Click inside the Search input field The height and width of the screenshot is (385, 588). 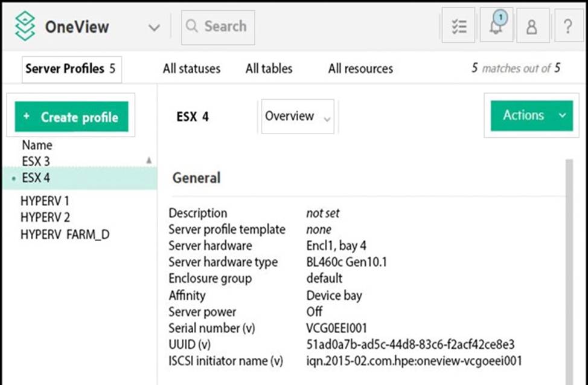(x=225, y=27)
